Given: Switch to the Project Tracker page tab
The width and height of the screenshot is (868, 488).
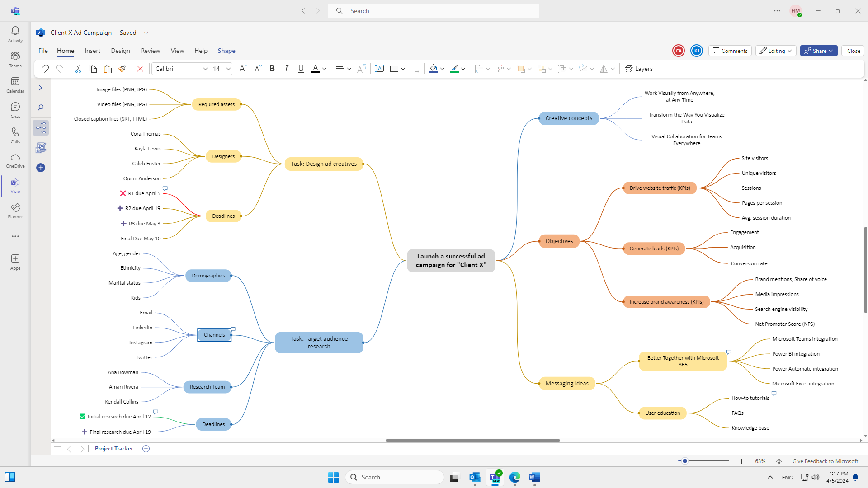Looking at the screenshot, I should 114,449.
